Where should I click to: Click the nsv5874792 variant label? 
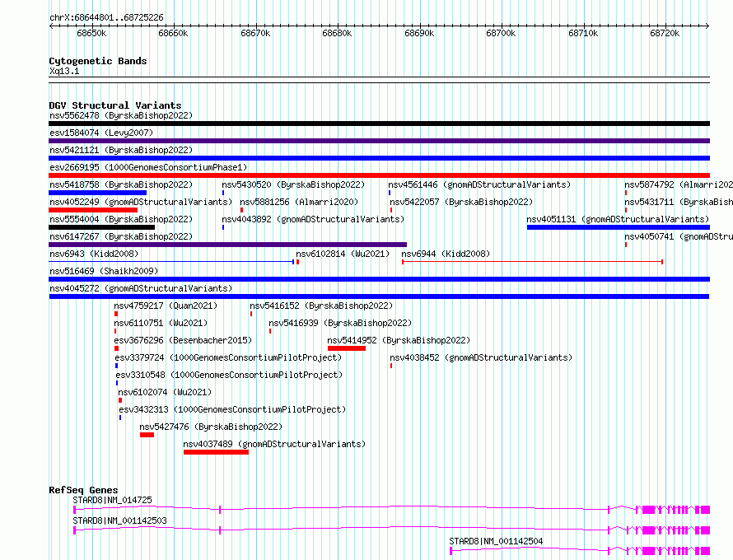pos(679,184)
